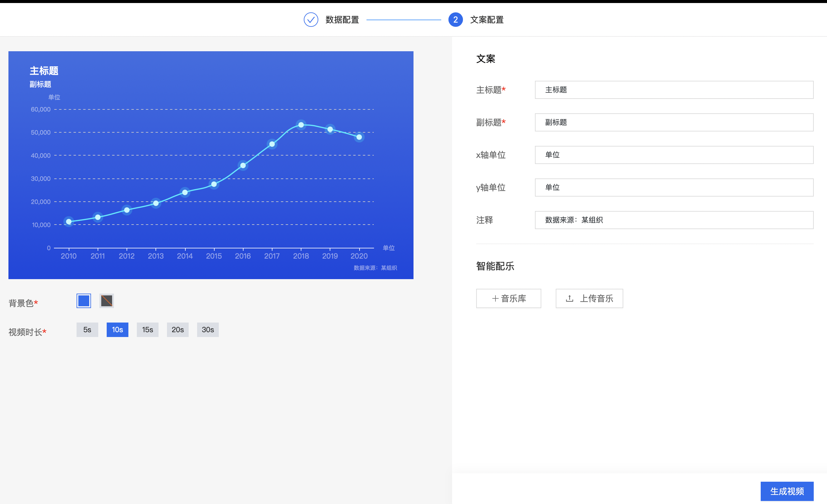Click the 2020 data point on chart
Viewport: 827px width, 504px height.
pos(359,137)
